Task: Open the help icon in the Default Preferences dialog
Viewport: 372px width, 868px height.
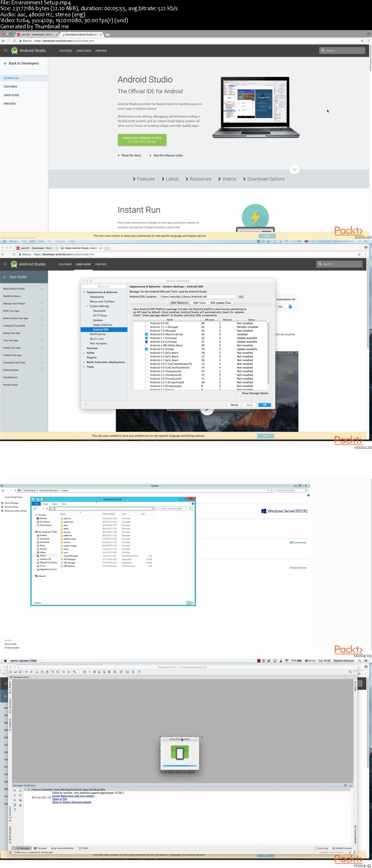Action: point(86,405)
